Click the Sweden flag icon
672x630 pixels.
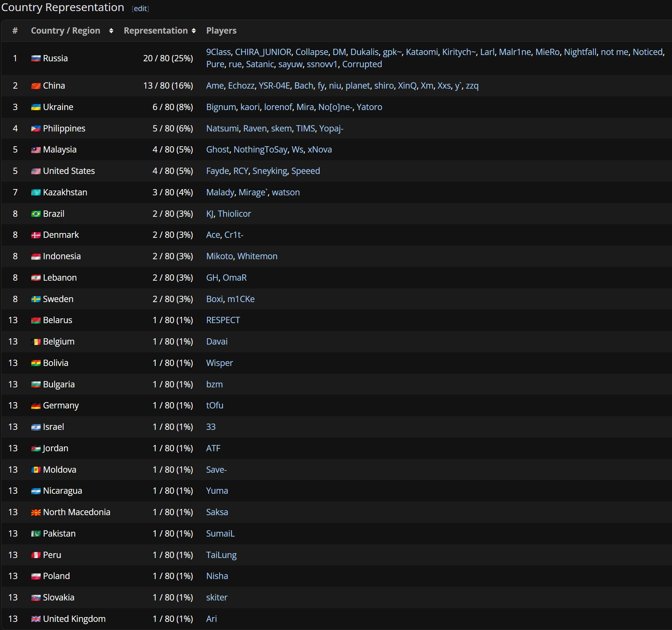pyautogui.click(x=36, y=299)
